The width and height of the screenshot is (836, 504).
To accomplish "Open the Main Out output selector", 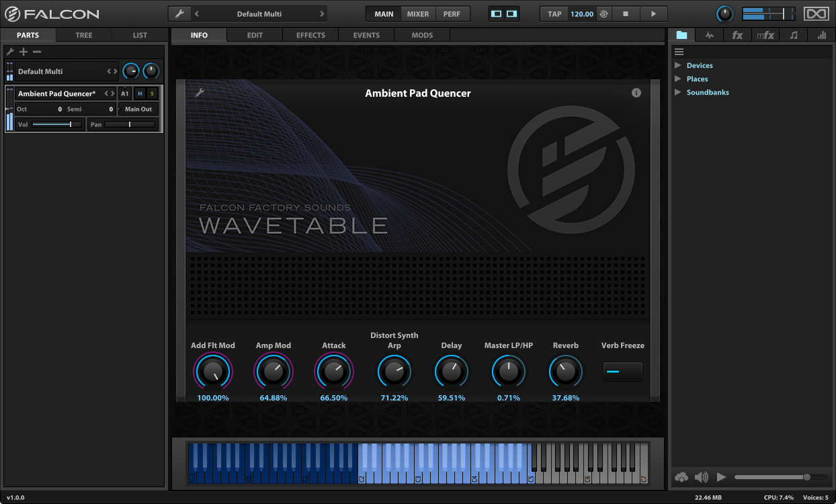I will pyautogui.click(x=138, y=109).
